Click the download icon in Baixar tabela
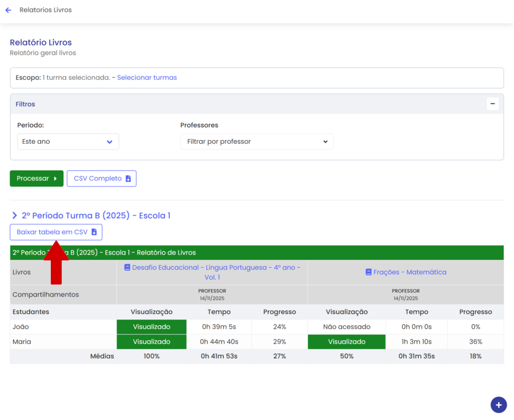Image resolution: width=514 pixels, height=420 pixels. [94, 232]
